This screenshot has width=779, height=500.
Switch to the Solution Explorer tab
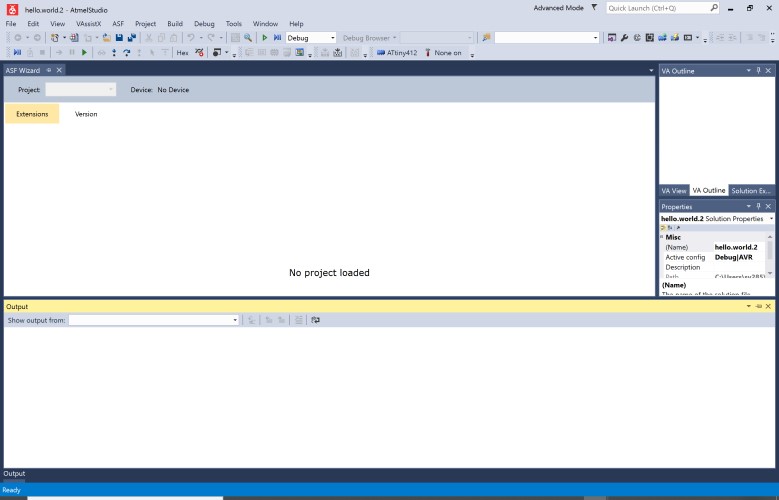(x=751, y=191)
